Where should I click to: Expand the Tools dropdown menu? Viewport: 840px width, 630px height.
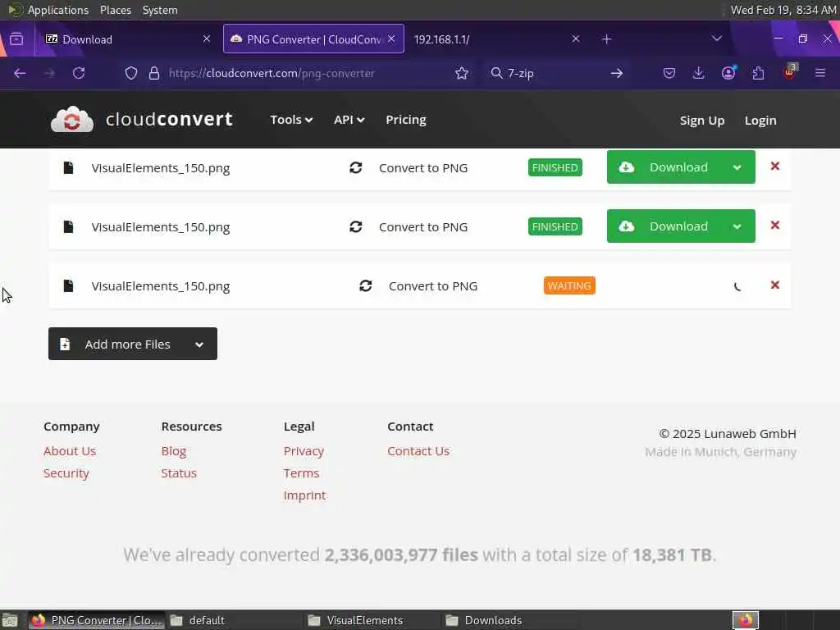tap(291, 120)
